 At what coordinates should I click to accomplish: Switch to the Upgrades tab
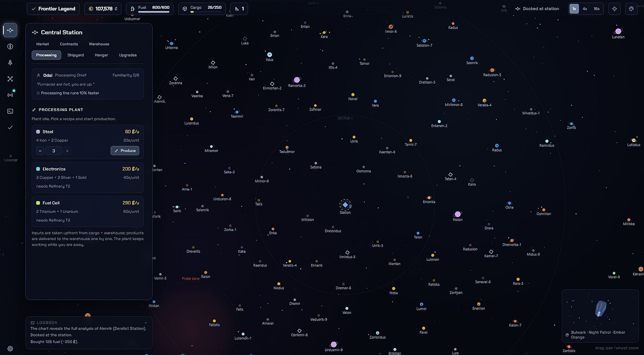click(x=128, y=55)
